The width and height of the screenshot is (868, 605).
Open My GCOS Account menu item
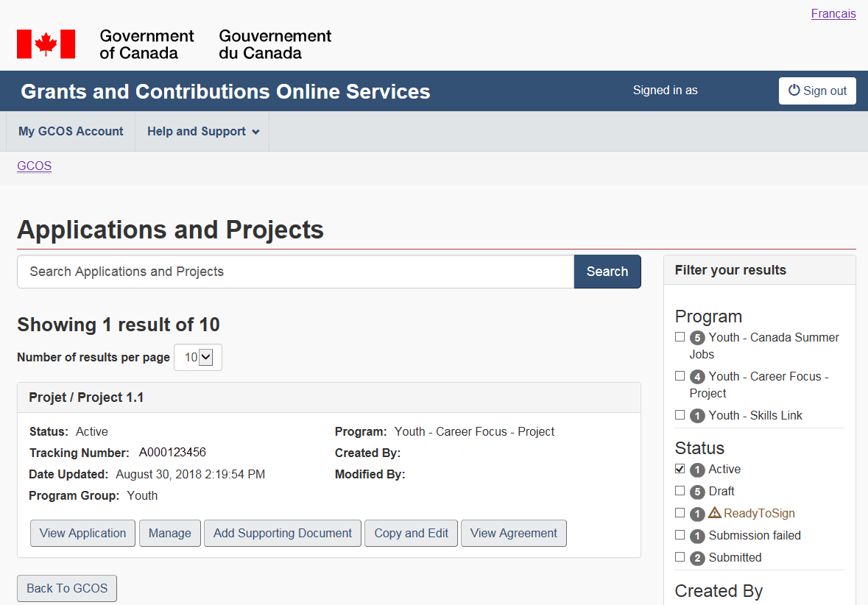click(71, 131)
